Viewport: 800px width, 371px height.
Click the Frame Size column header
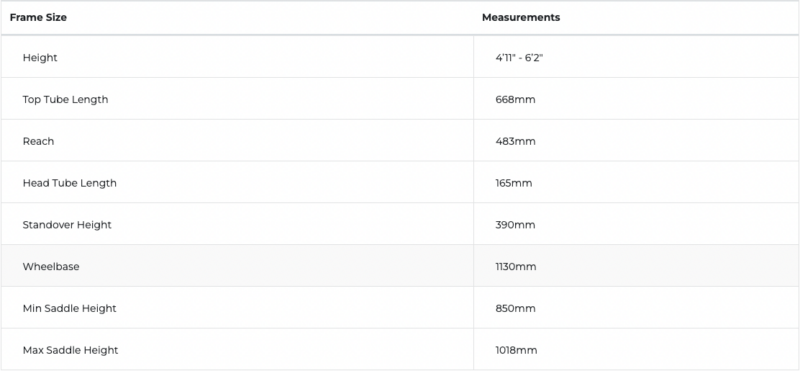pyautogui.click(x=38, y=17)
